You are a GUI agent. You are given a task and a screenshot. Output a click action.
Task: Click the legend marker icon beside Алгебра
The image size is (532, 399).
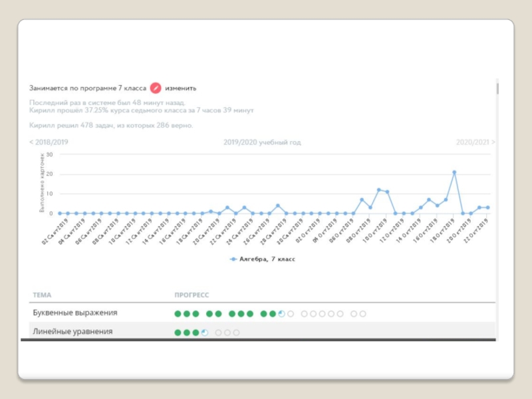coord(233,259)
